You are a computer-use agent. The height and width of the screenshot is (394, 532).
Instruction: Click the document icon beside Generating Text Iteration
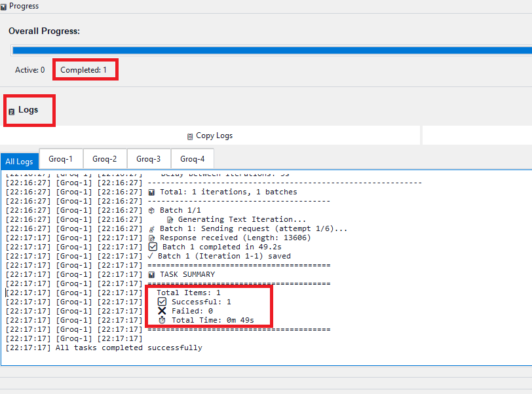(170, 219)
